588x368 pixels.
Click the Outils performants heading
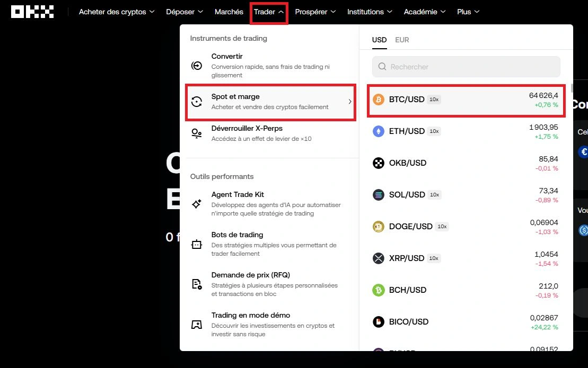(222, 176)
